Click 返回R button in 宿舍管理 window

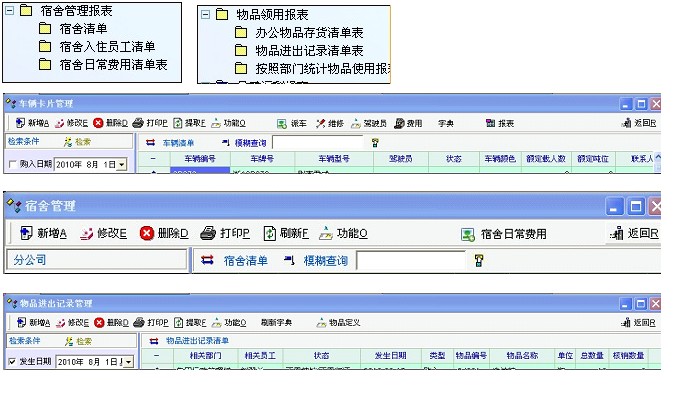click(x=635, y=234)
